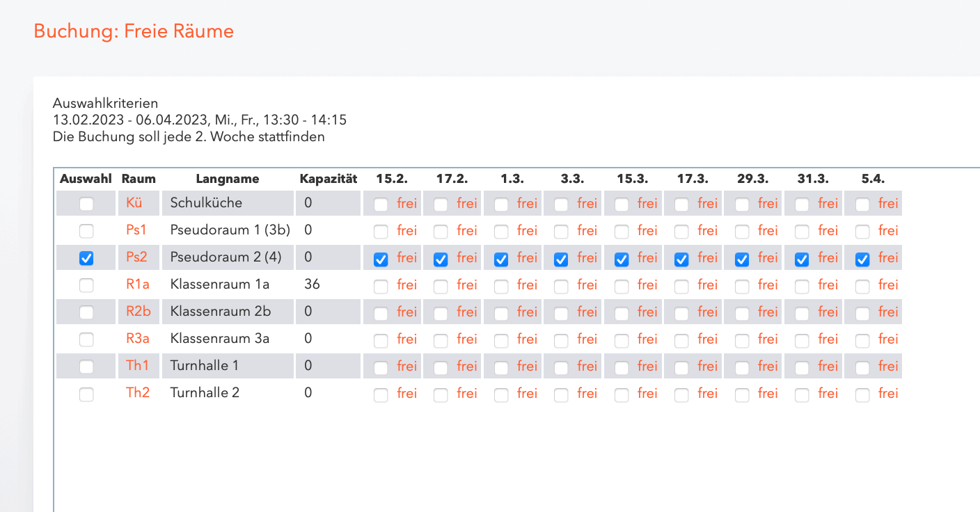
Task: Check Turnhalle 2 for date 15.2.
Action: [381, 394]
